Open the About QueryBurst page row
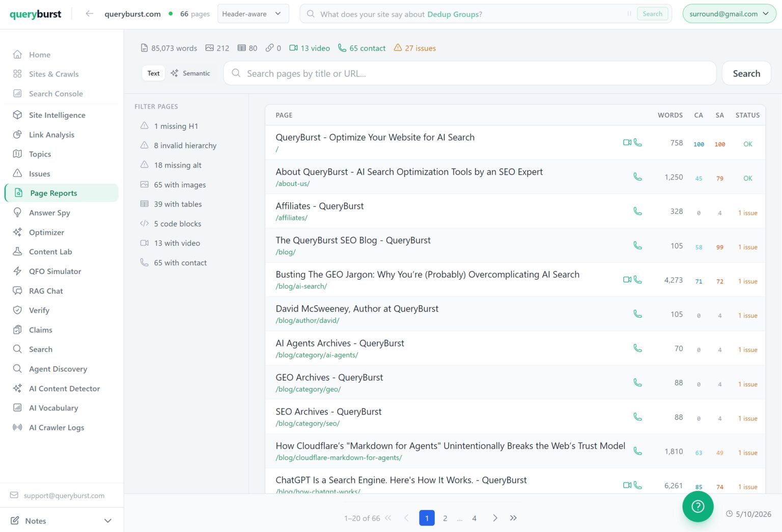The width and height of the screenshot is (782, 532). pyautogui.click(x=515, y=177)
